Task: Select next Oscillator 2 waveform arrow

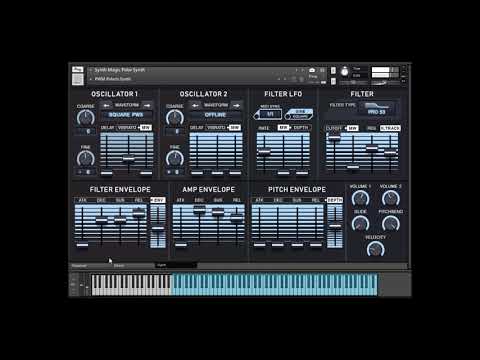Action: (236, 106)
